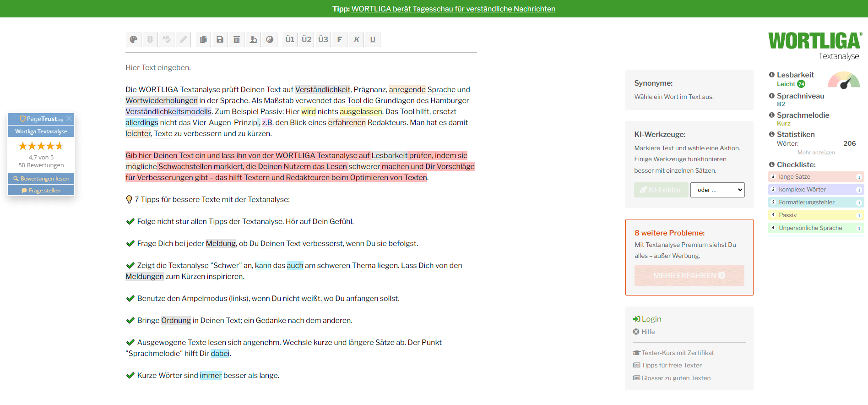The image size is (868, 405).
Task: Click the KI-Lektor button
Action: pos(661,190)
